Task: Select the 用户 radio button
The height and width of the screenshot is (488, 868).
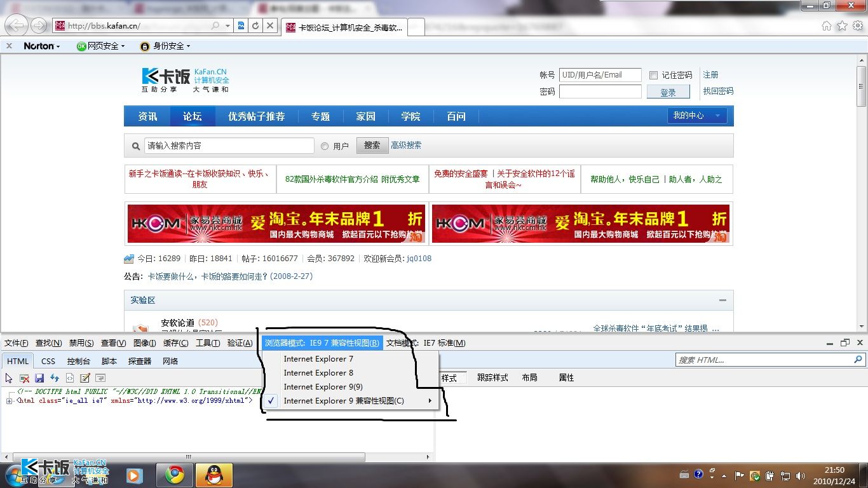Action: 325,146
